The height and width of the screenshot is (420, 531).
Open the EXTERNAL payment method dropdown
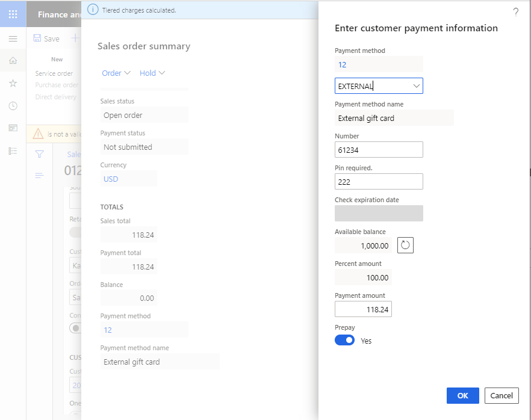pos(417,86)
